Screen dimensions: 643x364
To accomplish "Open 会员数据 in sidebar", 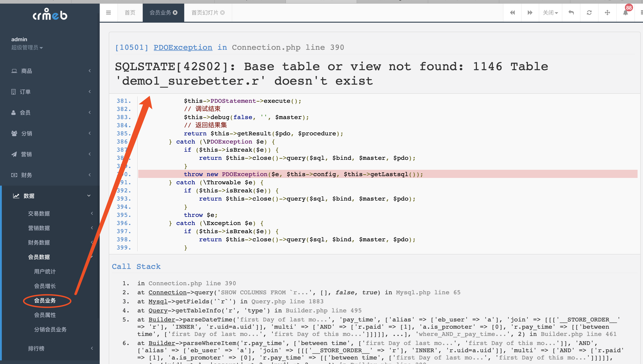I will (39, 257).
